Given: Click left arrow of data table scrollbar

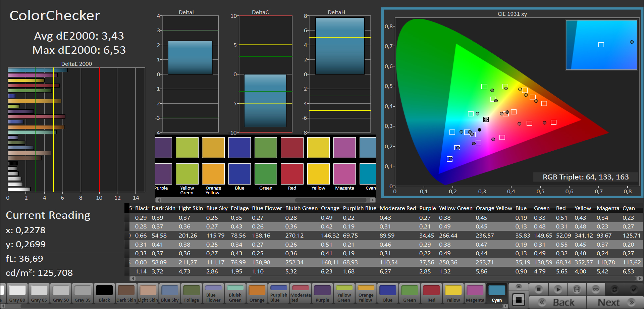Looking at the screenshot, I should point(133,278).
